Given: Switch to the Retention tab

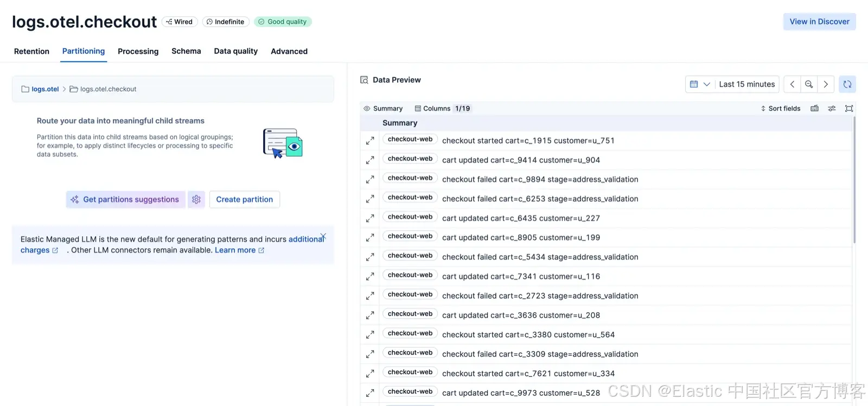Looking at the screenshot, I should point(31,51).
